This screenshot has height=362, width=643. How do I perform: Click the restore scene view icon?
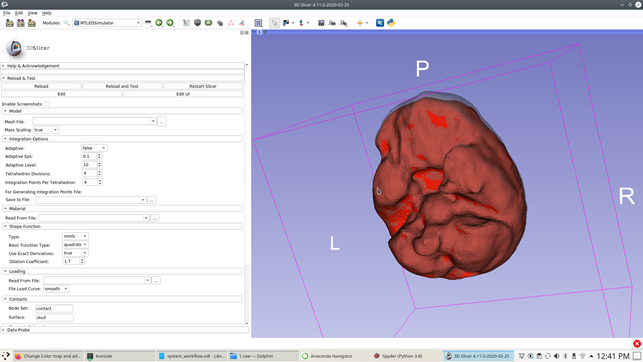point(344,23)
